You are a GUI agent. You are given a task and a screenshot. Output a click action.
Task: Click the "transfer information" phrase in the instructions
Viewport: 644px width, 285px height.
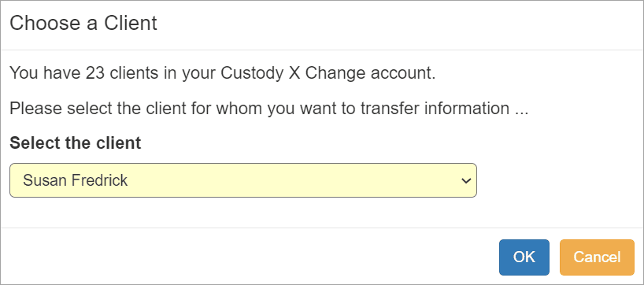pyautogui.click(x=435, y=109)
